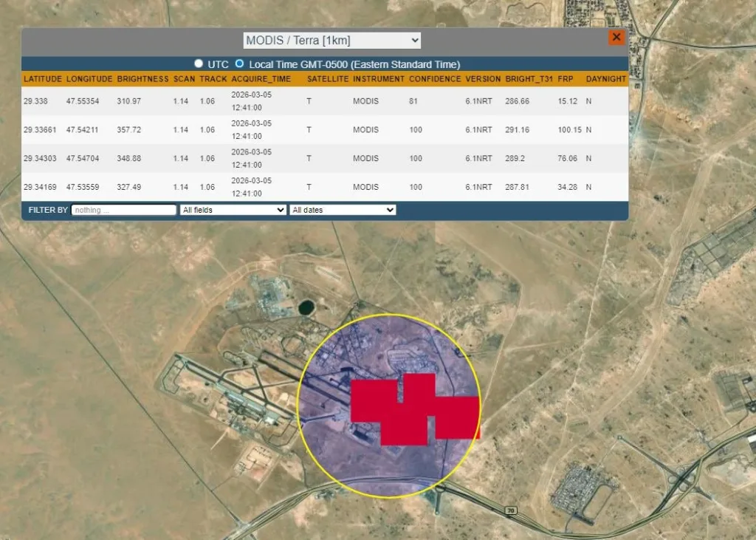The image size is (756, 540).
Task: Open the MODIS / Terra [1km] dropdown
Action: (x=331, y=41)
